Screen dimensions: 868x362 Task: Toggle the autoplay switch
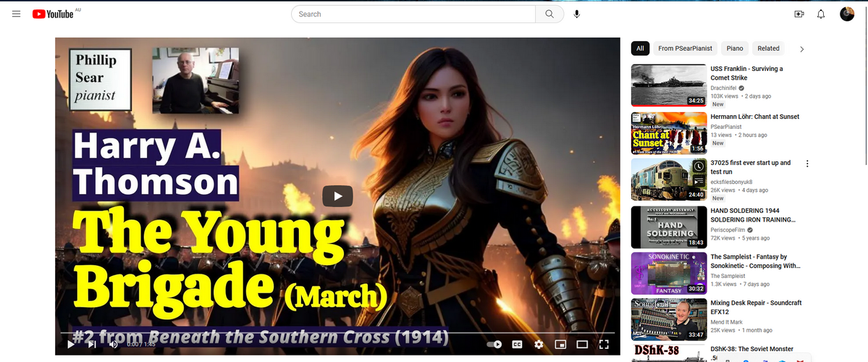(x=494, y=345)
